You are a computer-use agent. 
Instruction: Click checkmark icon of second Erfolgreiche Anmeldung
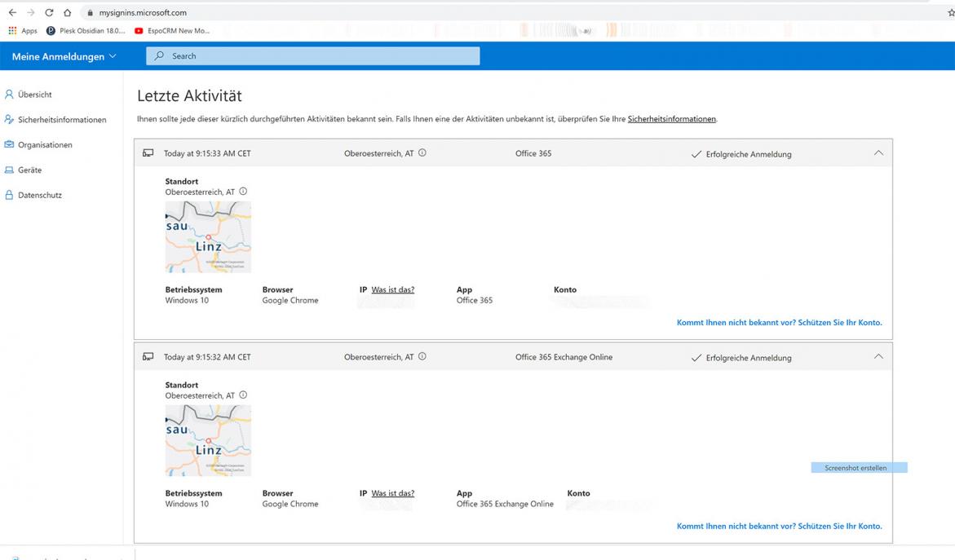(x=696, y=358)
